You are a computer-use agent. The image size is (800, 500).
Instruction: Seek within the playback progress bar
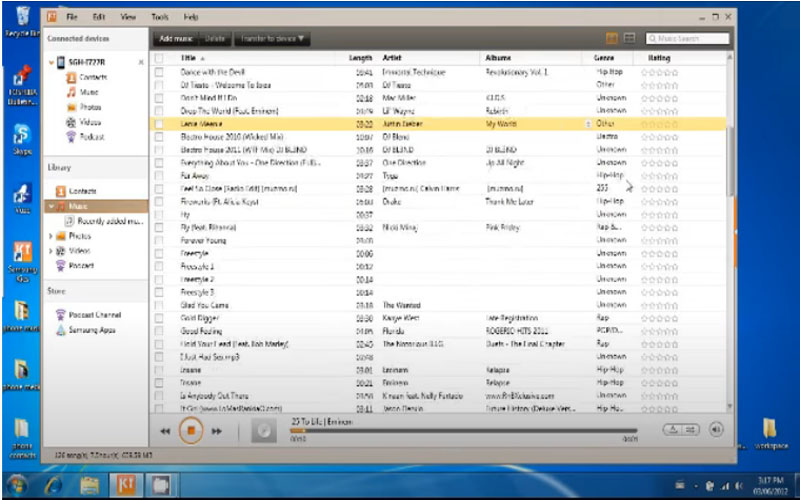pos(463,431)
